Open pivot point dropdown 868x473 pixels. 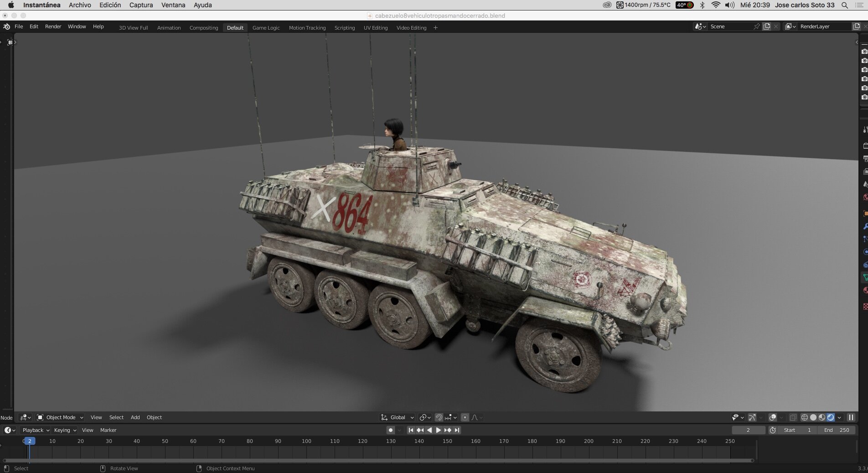(425, 417)
